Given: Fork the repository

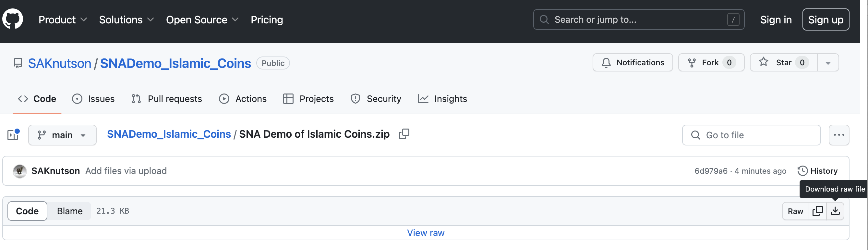Looking at the screenshot, I should (711, 62).
